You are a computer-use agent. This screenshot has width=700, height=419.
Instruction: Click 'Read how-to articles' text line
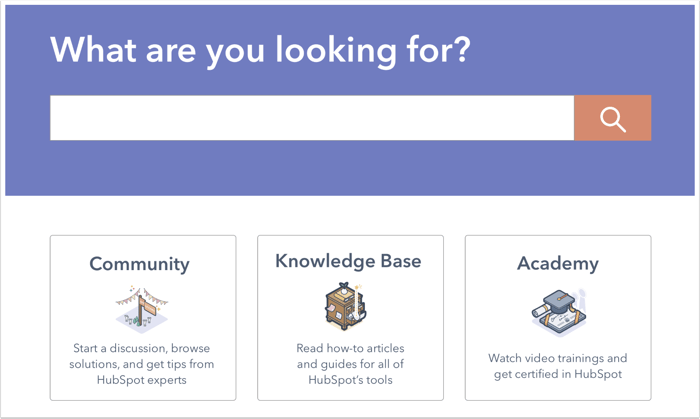(x=350, y=348)
